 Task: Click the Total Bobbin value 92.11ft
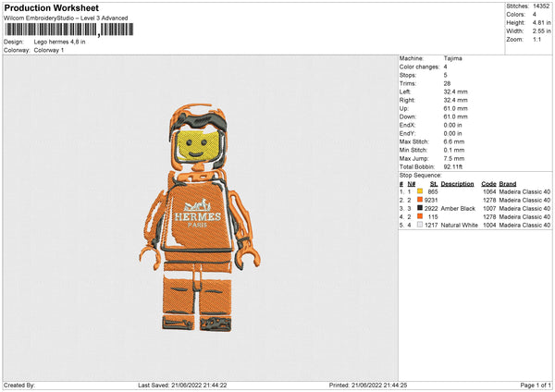tap(456, 166)
